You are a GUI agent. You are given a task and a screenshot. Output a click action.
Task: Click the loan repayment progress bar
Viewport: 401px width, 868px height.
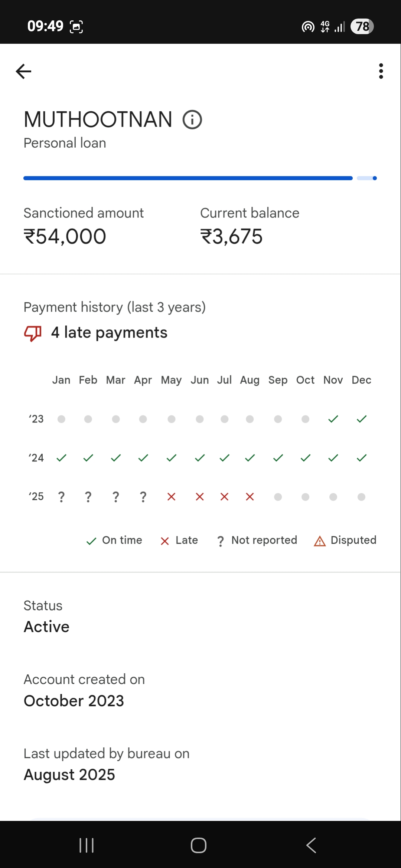click(x=188, y=178)
